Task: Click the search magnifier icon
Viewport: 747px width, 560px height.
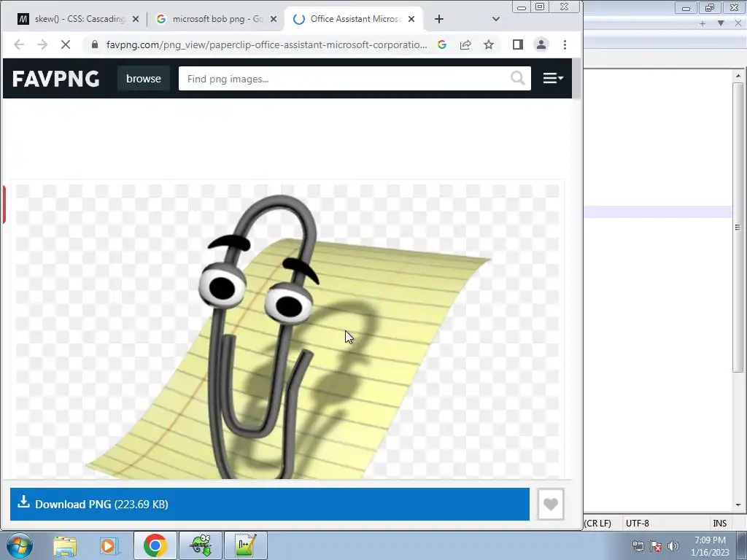Action: tap(518, 78)
